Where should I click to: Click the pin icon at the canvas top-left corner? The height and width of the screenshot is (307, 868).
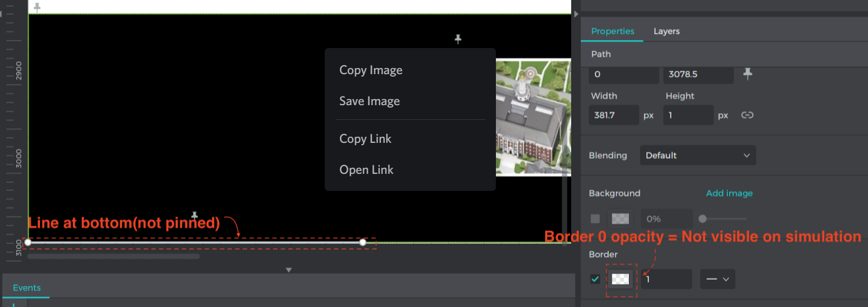pyautogui.click(x=37, y=7)
